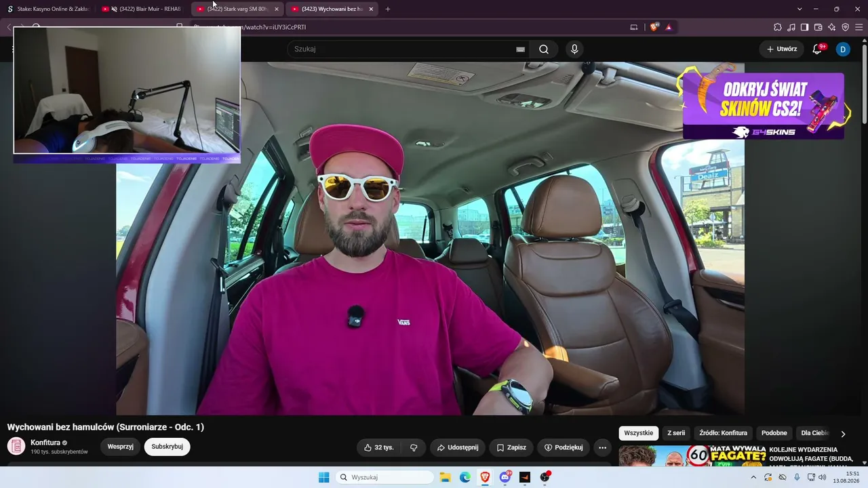Unmute the Blair Muir tab audio icon
The image size is (868, 488).
(x=115, y=9)
